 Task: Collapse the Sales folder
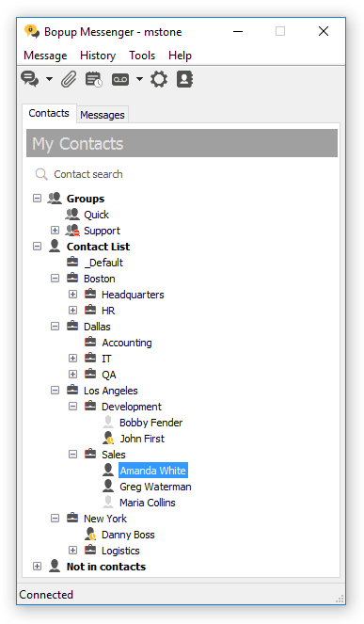click(x=72, y=455)
